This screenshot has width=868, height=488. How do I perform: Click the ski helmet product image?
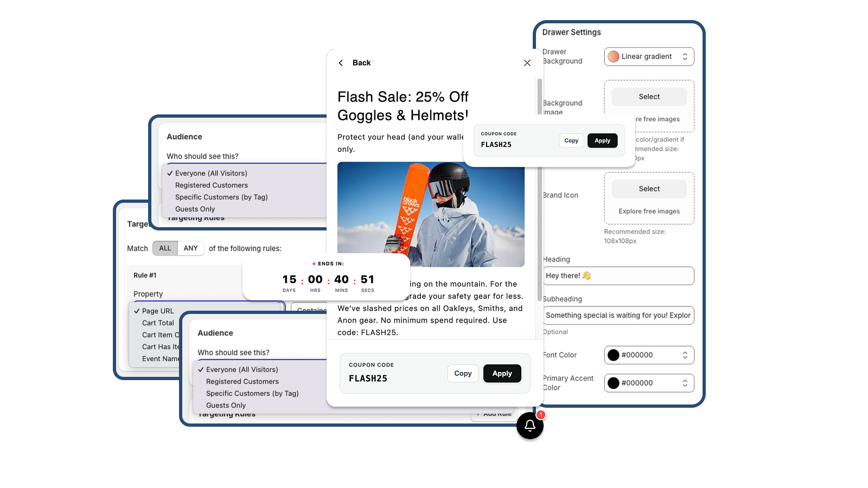(x=431, y=214)
